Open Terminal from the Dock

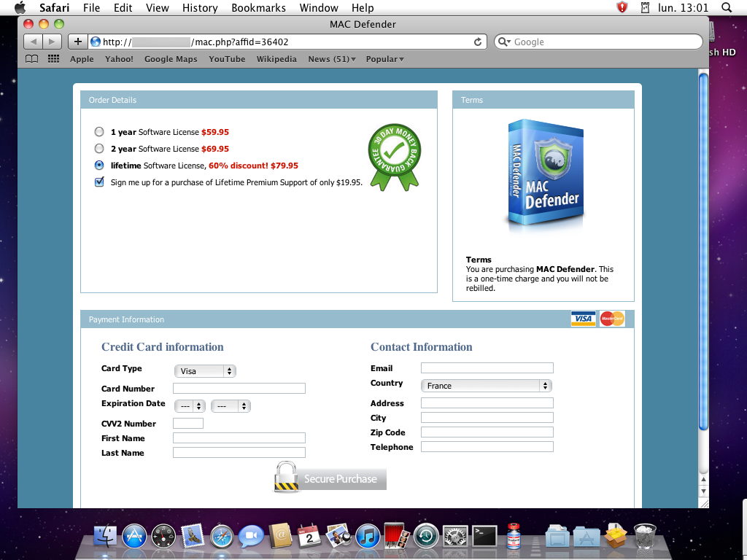pos(484,537)
